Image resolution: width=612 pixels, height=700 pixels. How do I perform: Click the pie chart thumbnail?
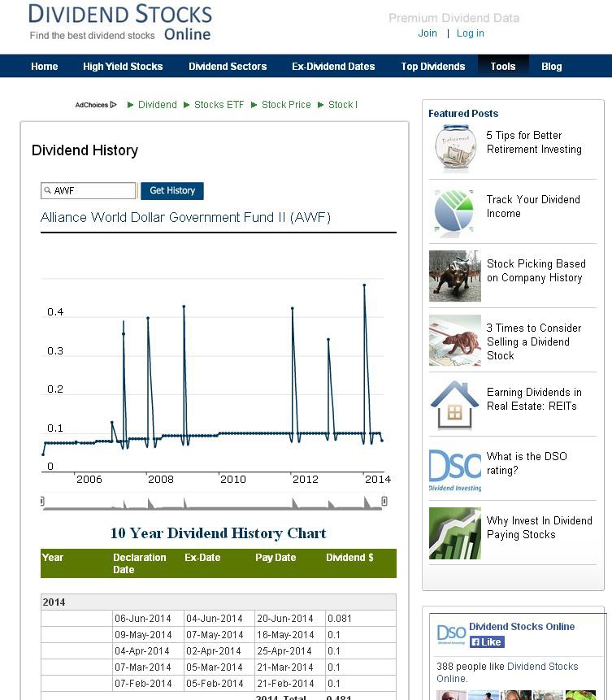[454, 211]
